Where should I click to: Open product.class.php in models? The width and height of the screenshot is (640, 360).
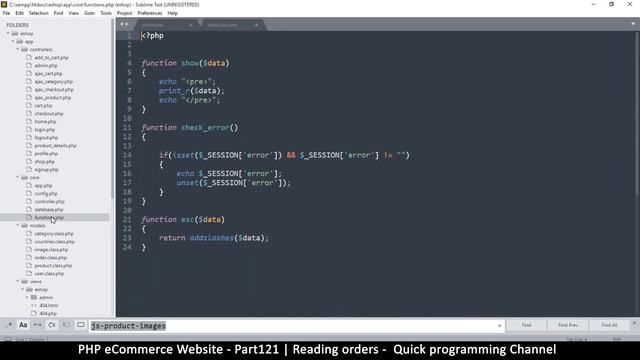(53, 266)
